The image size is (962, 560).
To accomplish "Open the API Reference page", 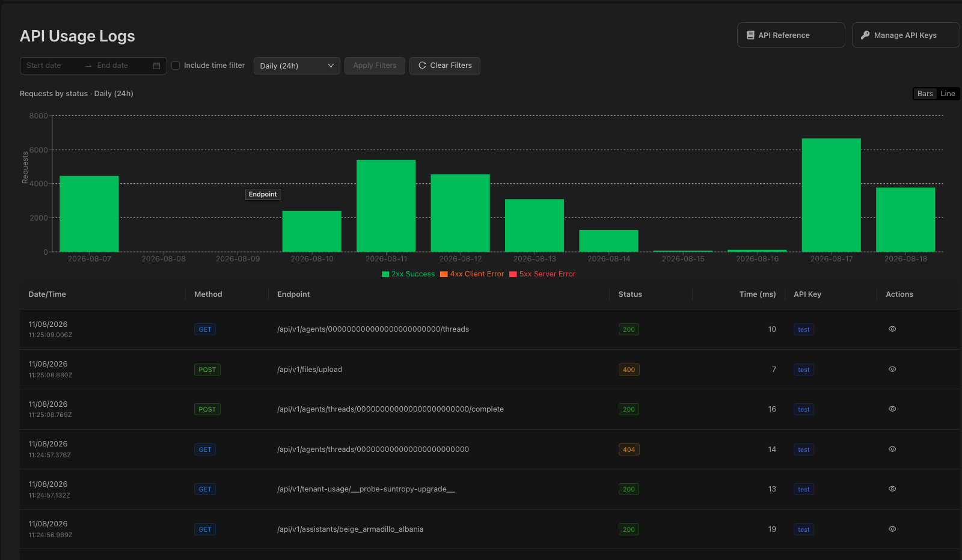I will pos(791,35).
